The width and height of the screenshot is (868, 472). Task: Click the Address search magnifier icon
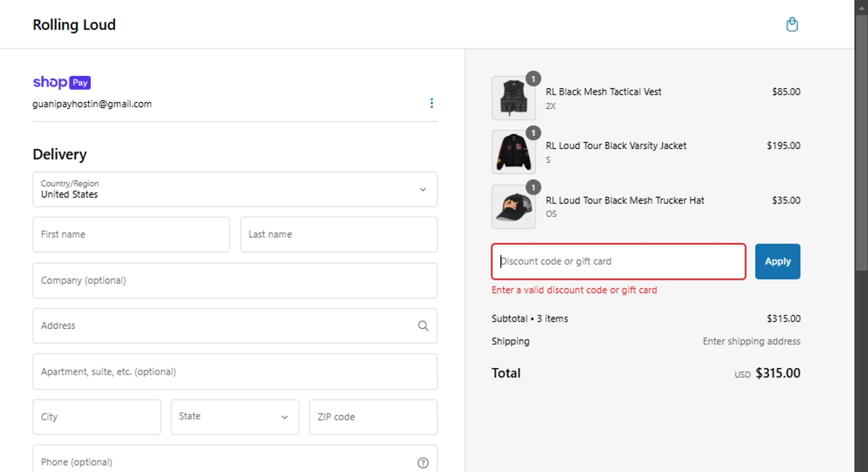[x=423, y=326]
